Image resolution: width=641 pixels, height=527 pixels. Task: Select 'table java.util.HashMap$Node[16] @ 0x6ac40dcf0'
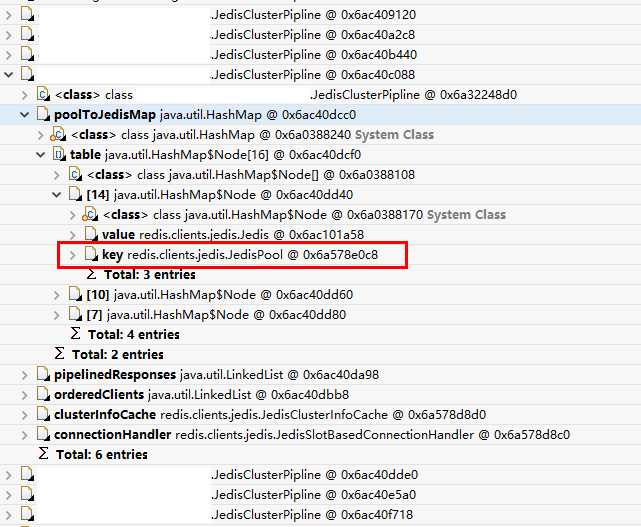215,155
